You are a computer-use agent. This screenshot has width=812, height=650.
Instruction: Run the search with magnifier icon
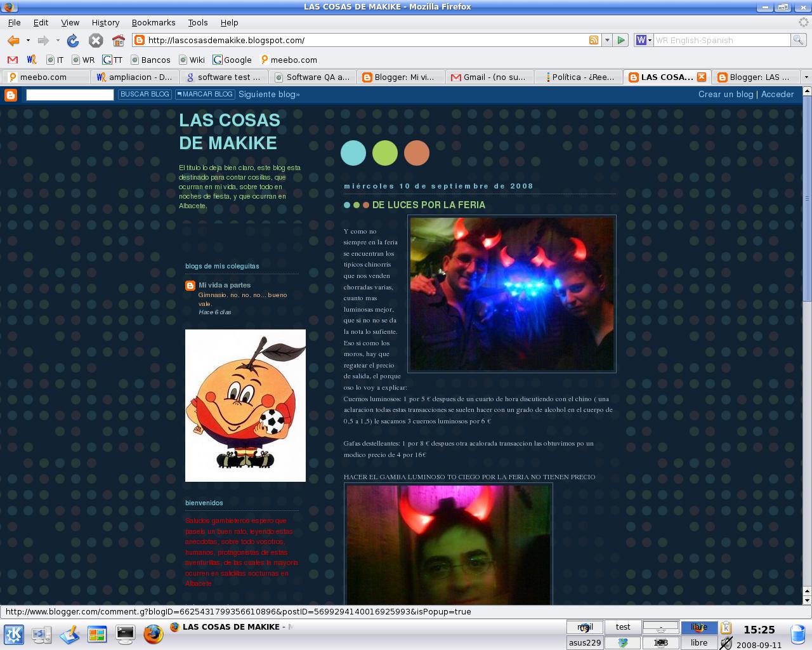pos(798,40)
